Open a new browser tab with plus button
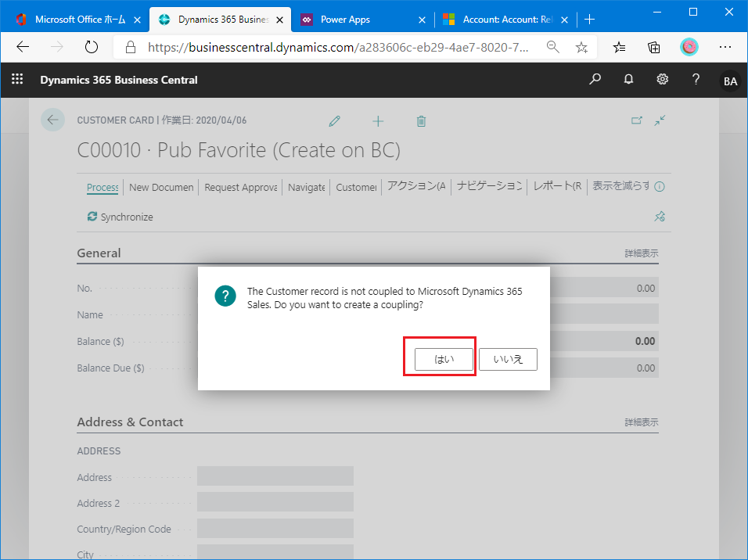This screenshot has height=560, width=748. click(x=590, y=20)
